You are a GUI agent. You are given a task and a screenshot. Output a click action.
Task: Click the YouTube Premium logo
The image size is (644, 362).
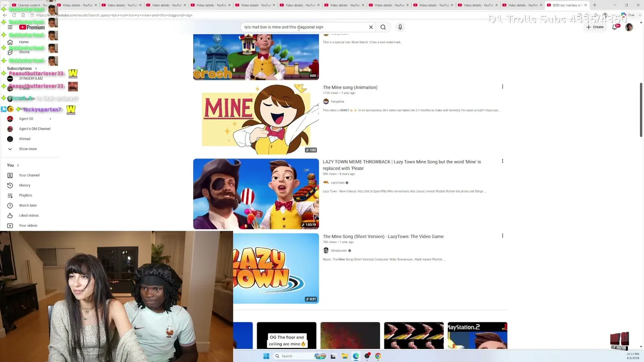point(32,27)
